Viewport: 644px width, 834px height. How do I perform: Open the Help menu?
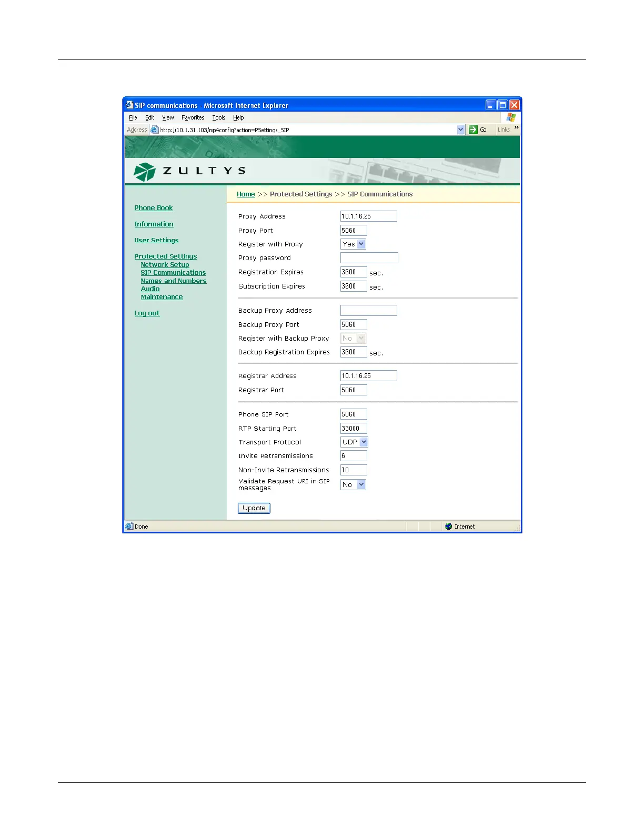pyautogui.click(x=238, y=117)
